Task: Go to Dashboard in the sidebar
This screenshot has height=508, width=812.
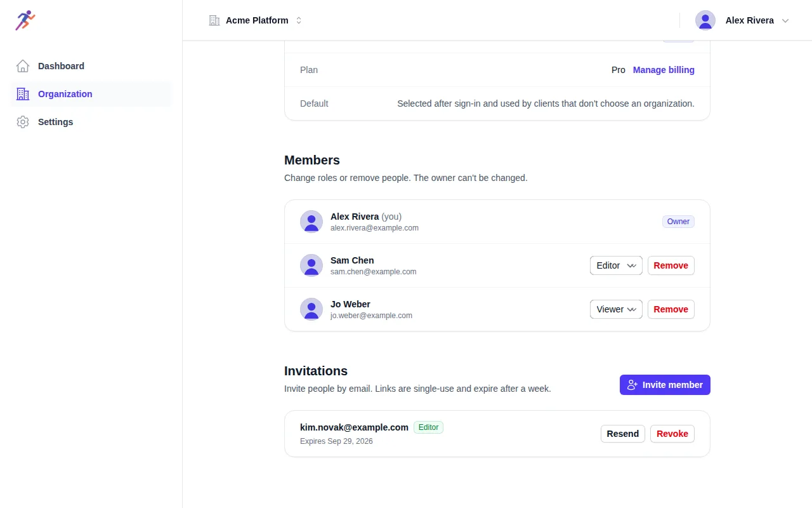Action: [x=91, y=66]
